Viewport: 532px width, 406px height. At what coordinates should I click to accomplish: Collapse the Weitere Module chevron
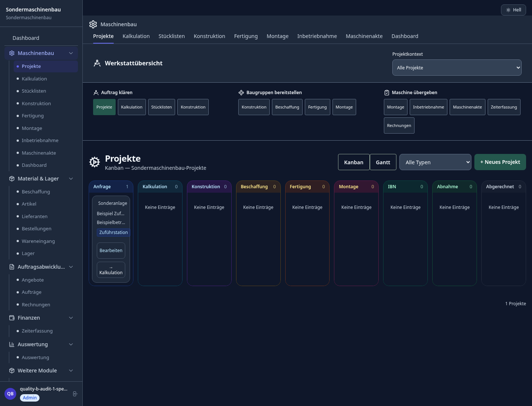pos(71,371)
